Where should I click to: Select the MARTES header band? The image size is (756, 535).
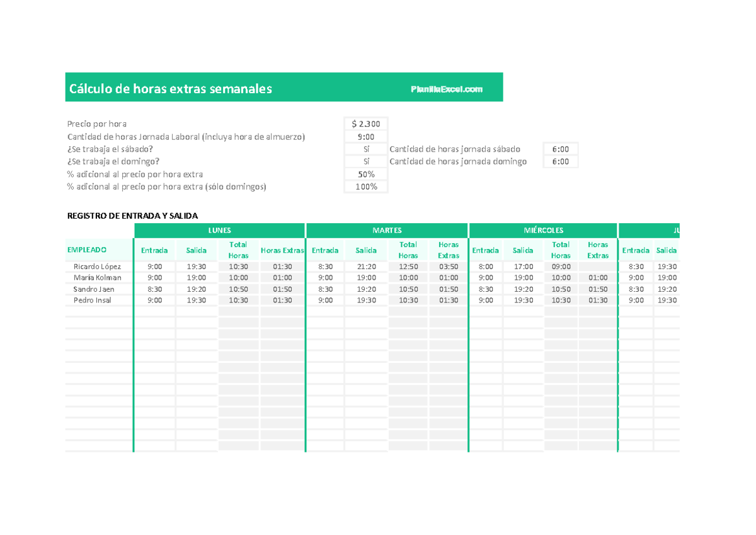(x=386, y=230)
